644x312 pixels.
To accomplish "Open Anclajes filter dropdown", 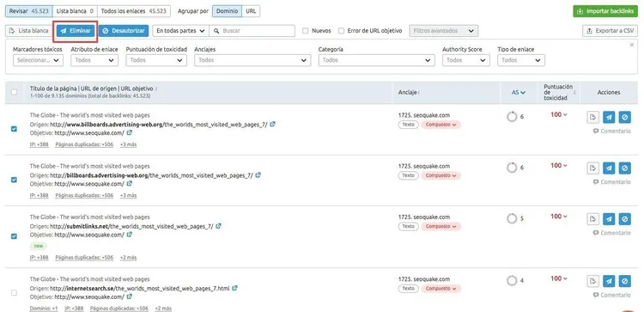I will [x=252, y=60].
